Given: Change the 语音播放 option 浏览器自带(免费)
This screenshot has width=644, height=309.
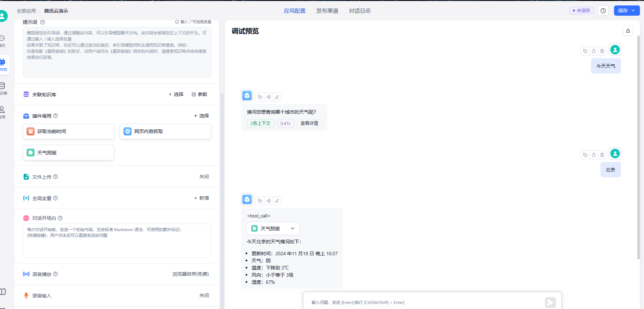Looking at the screenshot, I should click(191, 274).
